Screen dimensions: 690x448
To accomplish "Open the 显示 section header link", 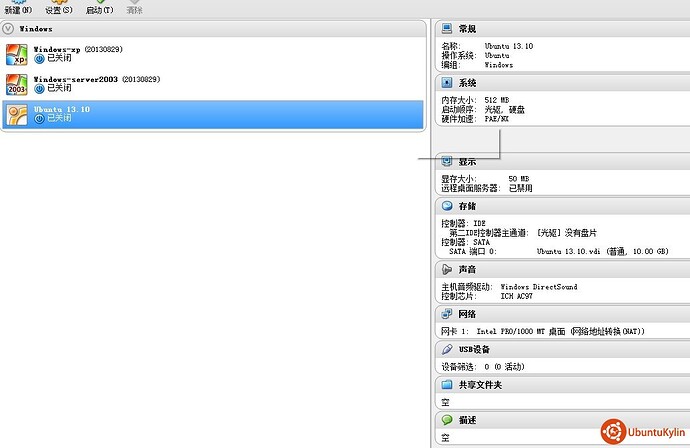I will (x=467, y=162).
